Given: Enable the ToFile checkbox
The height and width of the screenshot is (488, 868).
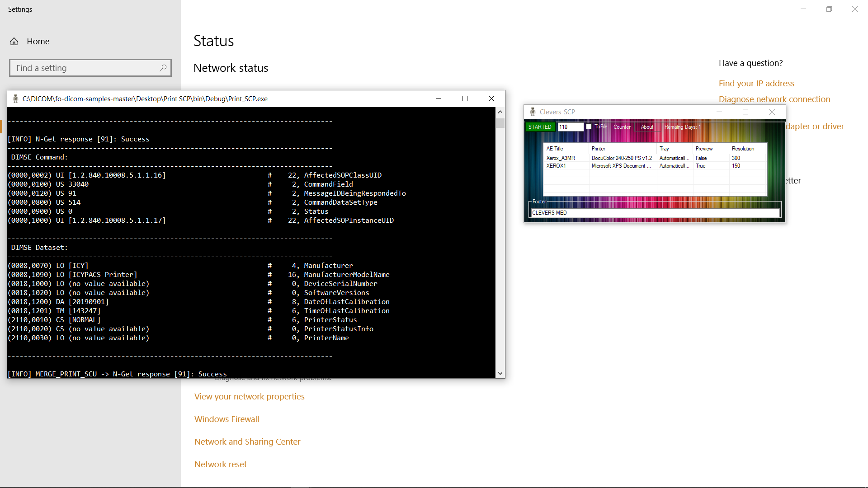Looking at the screenshot, I should (x=589, y=127).
